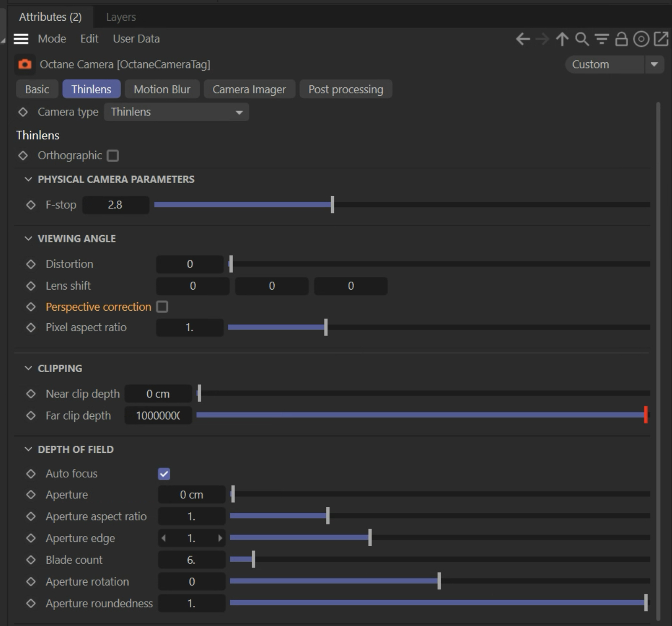Click the orange Octane Camera tag icon
The image size is (672, 626).
(25, 64)
